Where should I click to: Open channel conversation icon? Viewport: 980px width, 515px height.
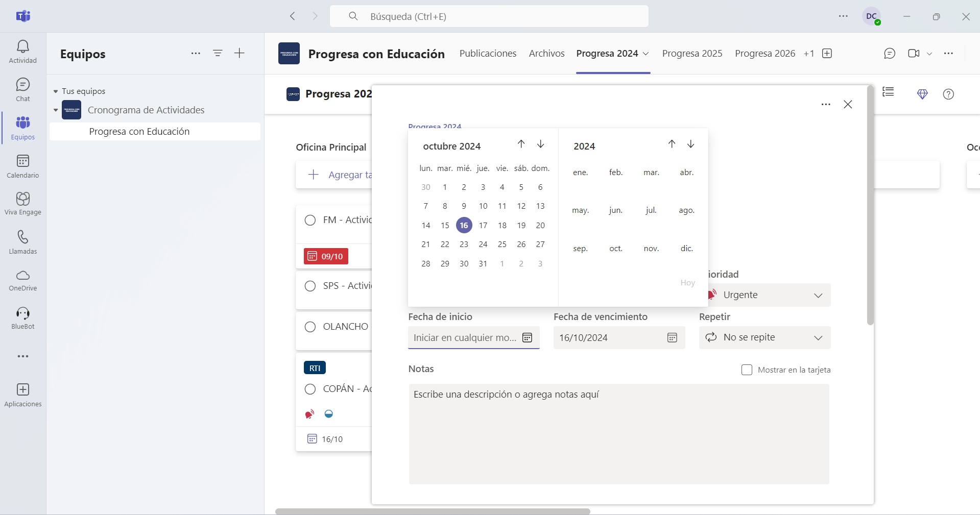pyautogui.click(x=890, y=54)
